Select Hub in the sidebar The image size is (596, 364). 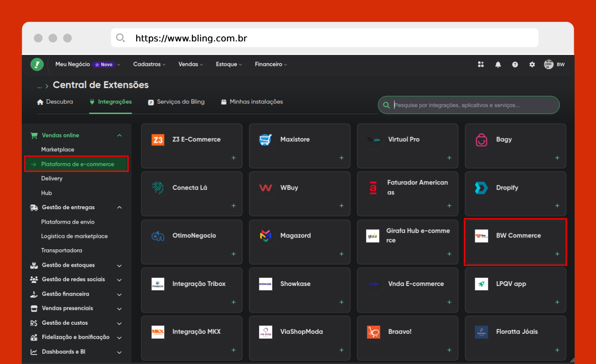click(46, 193)
